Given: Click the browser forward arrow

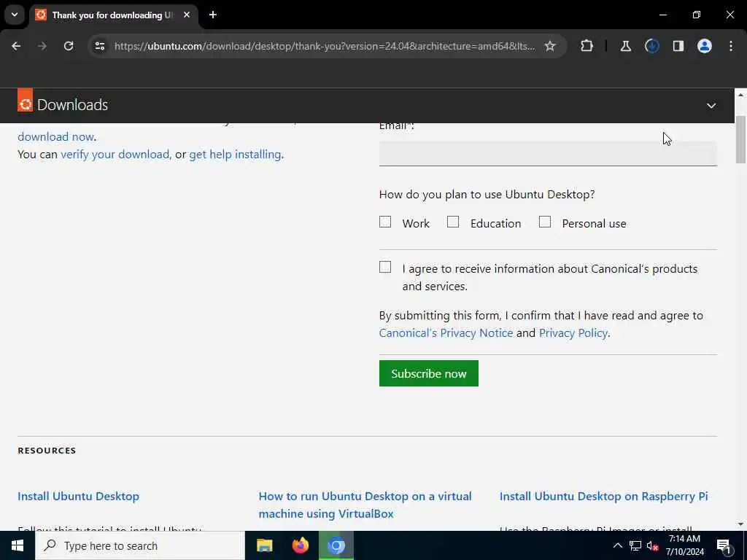Looking at the screenshot, I should pyautogui.click(x=42, y=46).
